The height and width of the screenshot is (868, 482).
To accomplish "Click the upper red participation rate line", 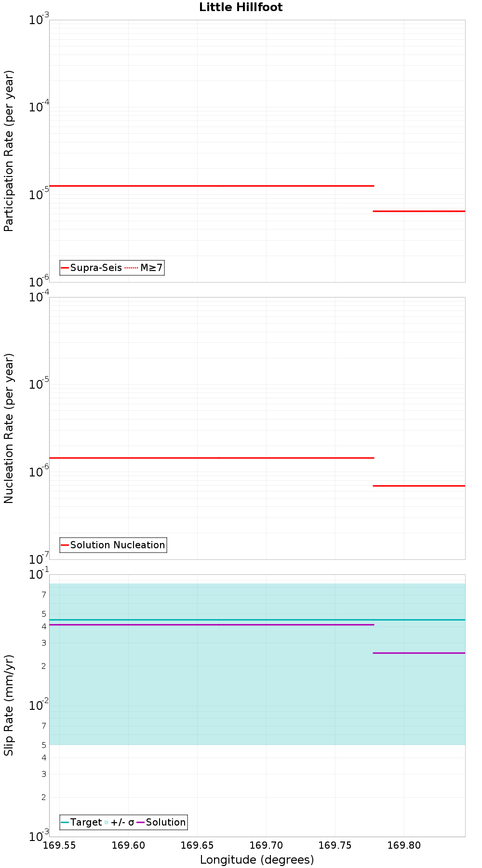I will coord(212,186).
